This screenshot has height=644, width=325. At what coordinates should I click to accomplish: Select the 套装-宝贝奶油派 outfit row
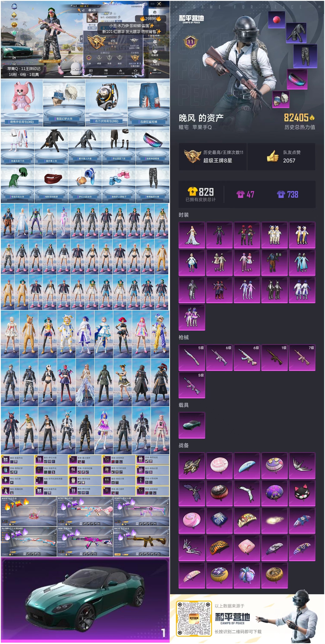pyautogui.click(x=119, y=470)
